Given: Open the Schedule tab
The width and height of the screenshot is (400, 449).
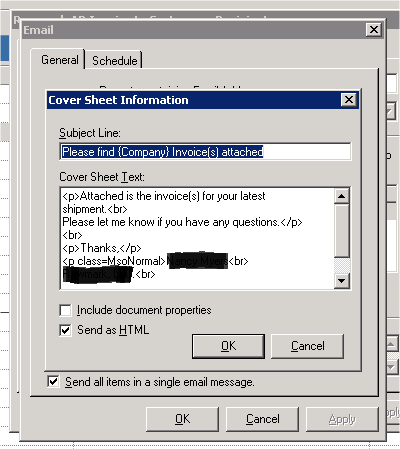Looking at the screenshot, I should pos(114,61).
